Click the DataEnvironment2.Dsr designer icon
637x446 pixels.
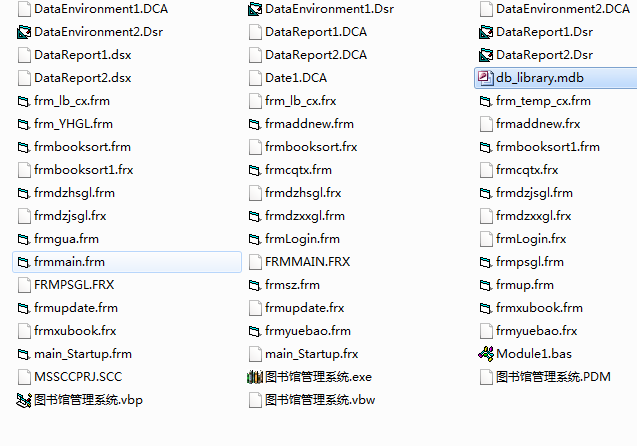(x=24, y=32)
